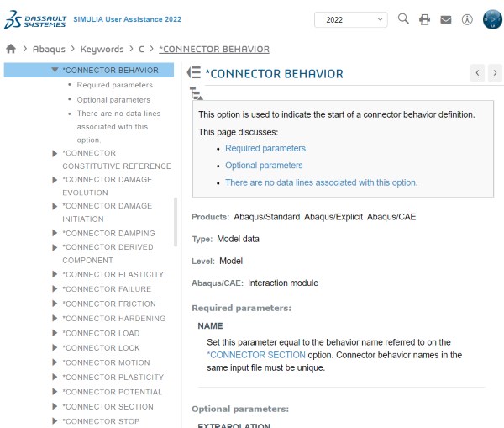Open *CONNECTOR HARDENING tree item
Screen dimensions: 504x428
(x=114, y=319)
